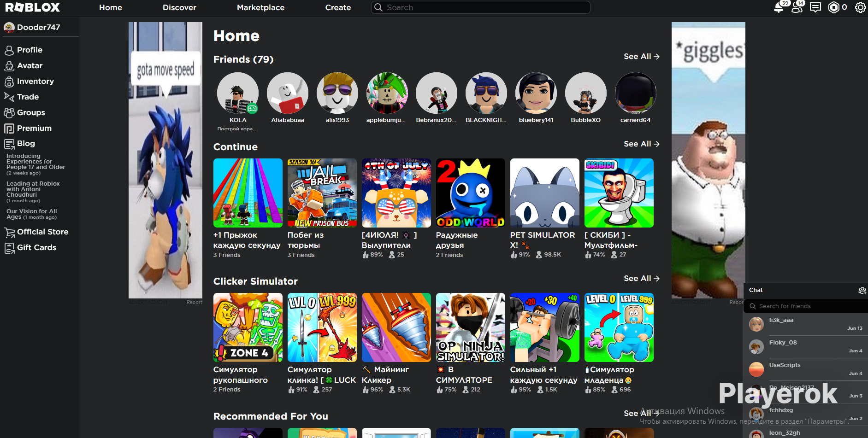Click the Blog sidebar icon
Screen dimensions: 868x438
(9, 144)
